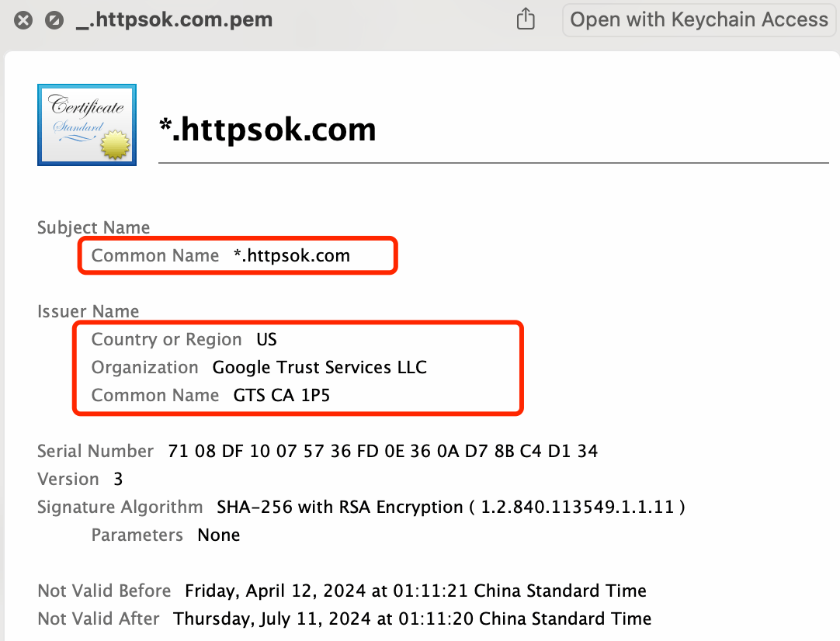This screenshot has width=840, height=641.
Task: Close the Quick Look preview window
Action: coord(23,20)
